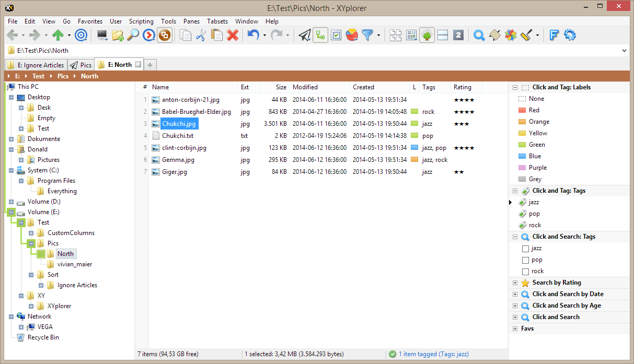Expand the Volume (D:) tree node
Viewport: 634px width, 364px height.
11,202
